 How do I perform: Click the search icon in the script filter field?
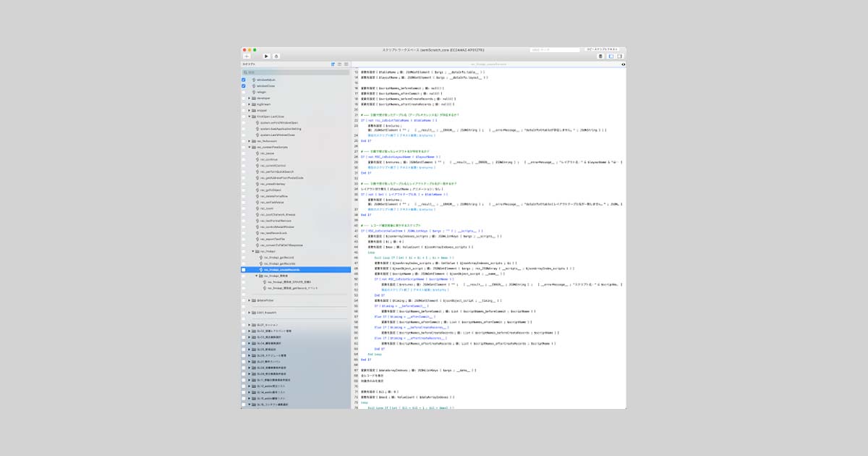pyautogui.click(x=245, y=72)
